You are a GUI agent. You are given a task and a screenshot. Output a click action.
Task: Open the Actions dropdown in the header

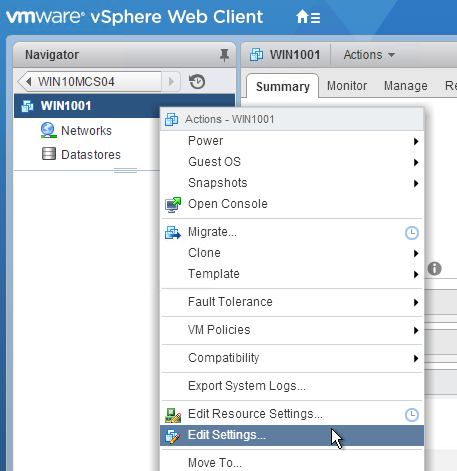click(369, 55)
